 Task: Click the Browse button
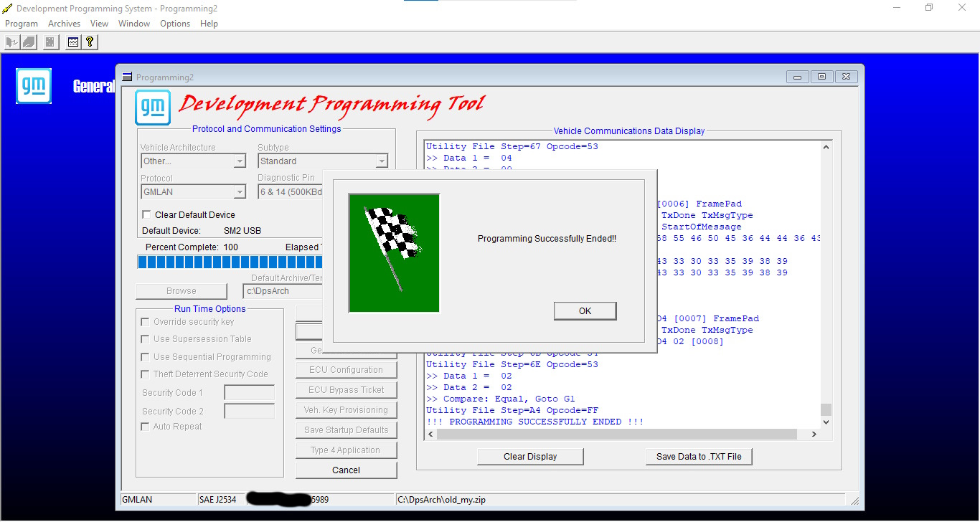[x=182, y=291]
